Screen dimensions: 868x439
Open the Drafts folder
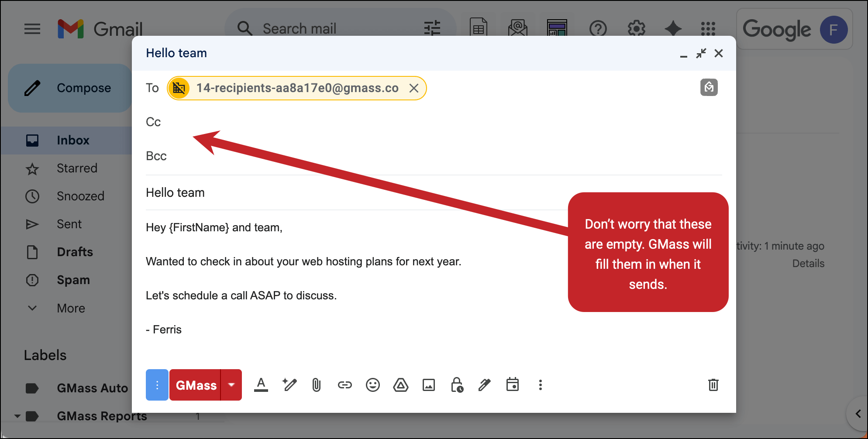[x=75, y=252]
